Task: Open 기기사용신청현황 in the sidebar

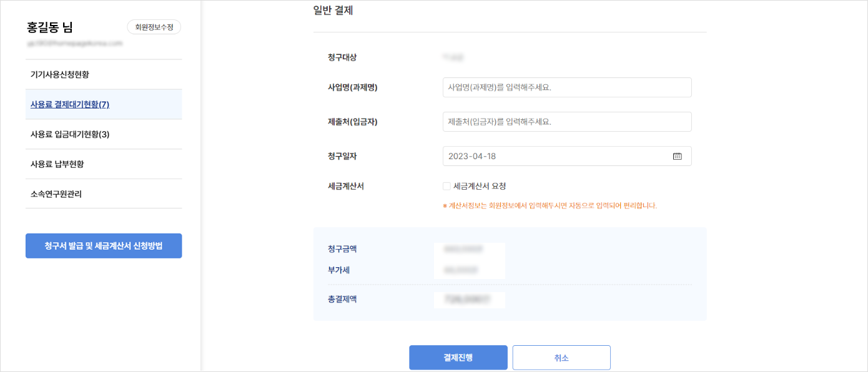Action: coord(60,74)
